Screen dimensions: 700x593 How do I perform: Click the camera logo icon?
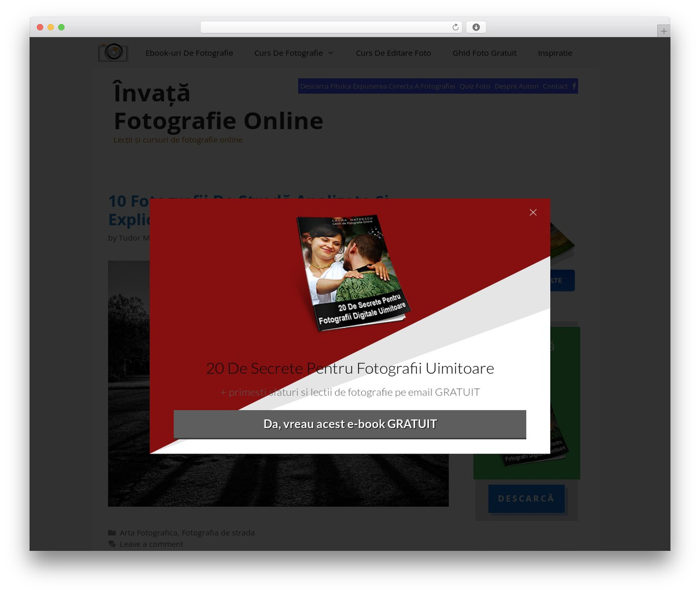[x=113, y=53]
